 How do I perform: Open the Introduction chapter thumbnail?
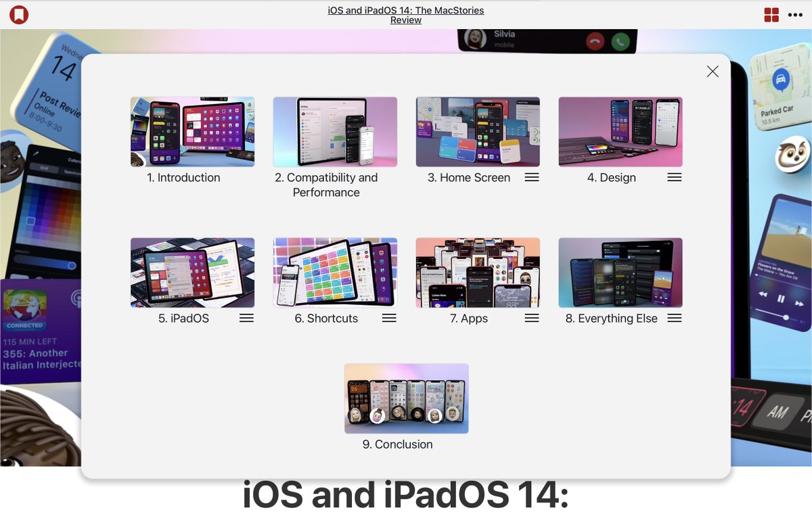tap(193, 132)
